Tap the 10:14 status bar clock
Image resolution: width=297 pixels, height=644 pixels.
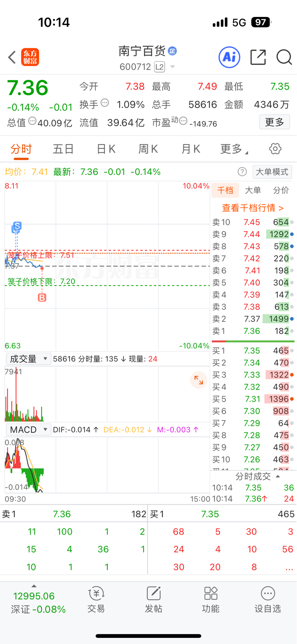point(54,22)
